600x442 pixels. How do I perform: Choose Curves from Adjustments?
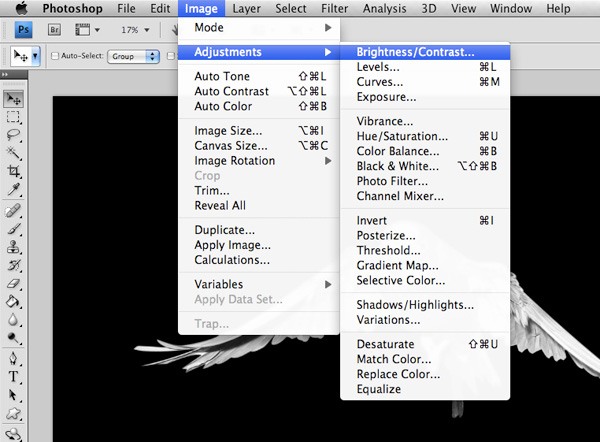pyautogui.click(x=425, y=82)
